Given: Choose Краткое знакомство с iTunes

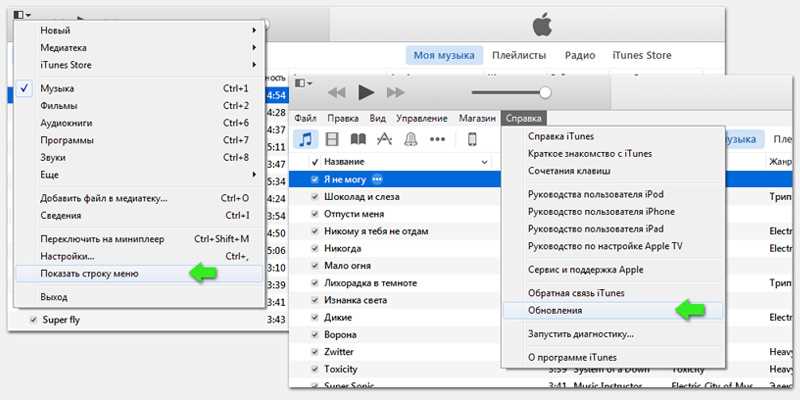Looking at the screenshot, I should (x=613, y=154).
